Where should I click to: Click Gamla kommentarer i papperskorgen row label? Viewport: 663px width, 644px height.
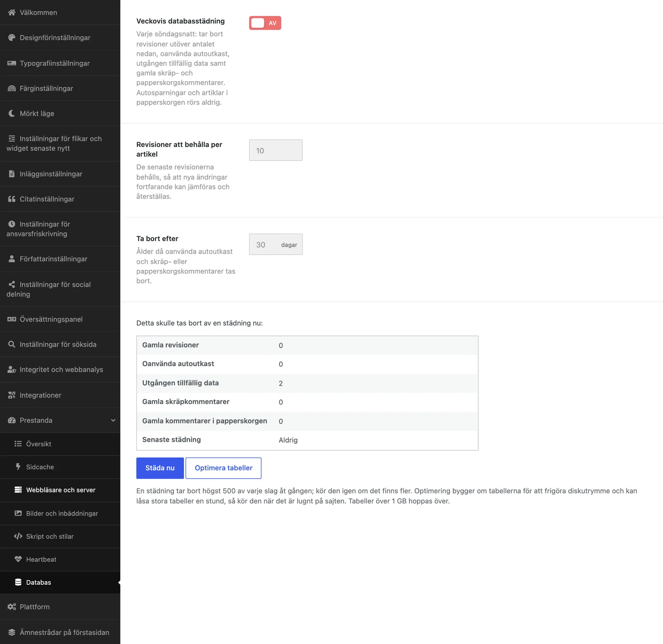(205, 421)
